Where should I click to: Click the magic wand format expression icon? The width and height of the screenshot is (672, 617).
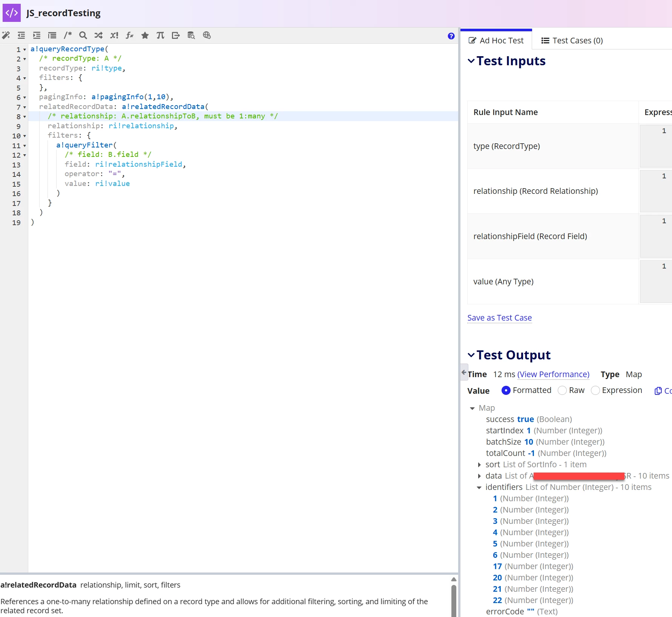(6, 35)
